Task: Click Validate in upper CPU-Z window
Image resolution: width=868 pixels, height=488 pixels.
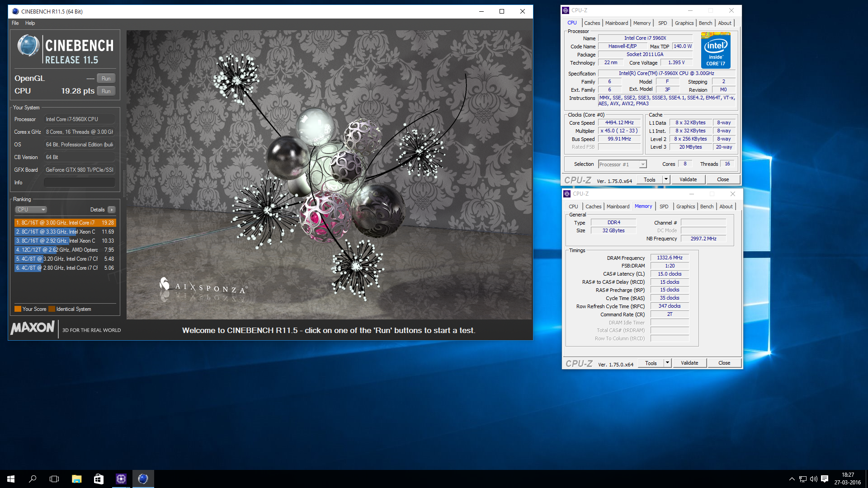Action: [688, 180]
